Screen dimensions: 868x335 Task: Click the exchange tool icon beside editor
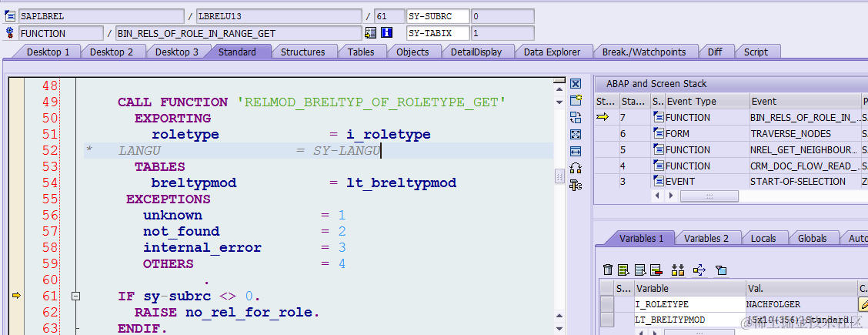click(x=575, y=117)
